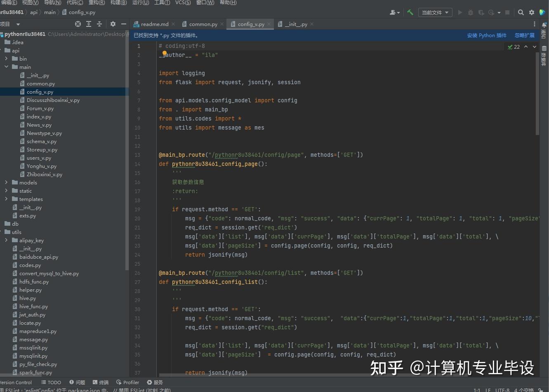Open Search Everywhere with the magnifier icon
549x392 pixels.
coord(521,12)
